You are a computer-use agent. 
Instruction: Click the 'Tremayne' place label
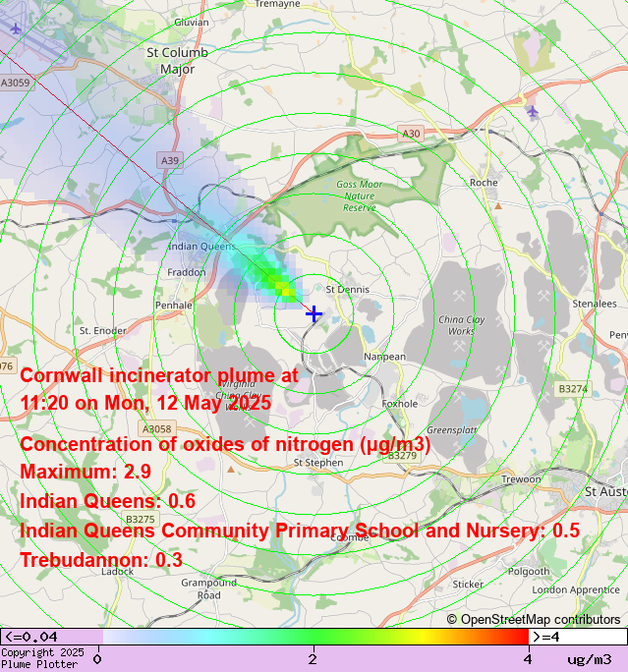[x=277, y=4]
